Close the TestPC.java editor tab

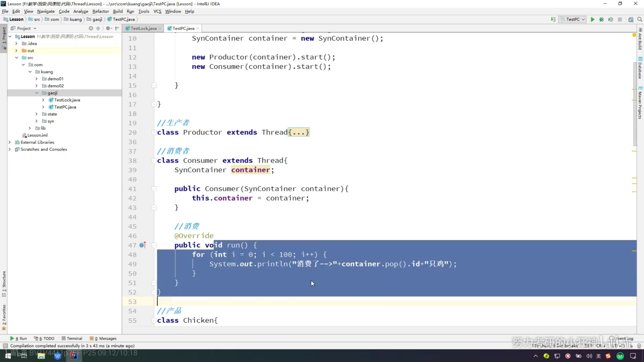click(198, 28)
